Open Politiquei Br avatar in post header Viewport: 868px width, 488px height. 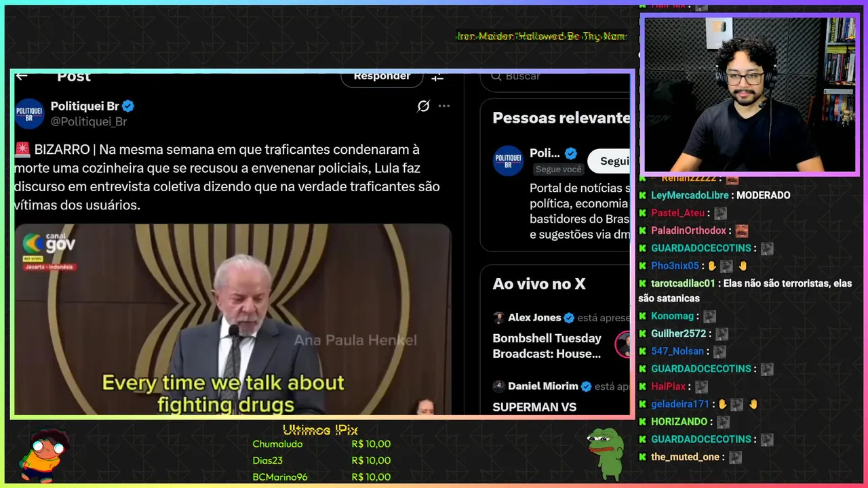click(x=29, y=113)
